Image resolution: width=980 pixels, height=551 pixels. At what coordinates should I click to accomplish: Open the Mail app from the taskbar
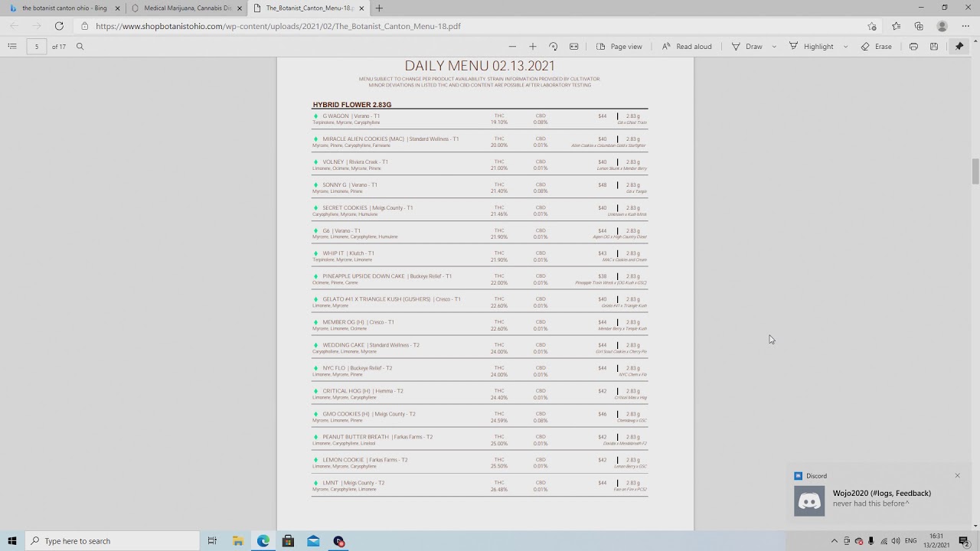coord(313,541)
